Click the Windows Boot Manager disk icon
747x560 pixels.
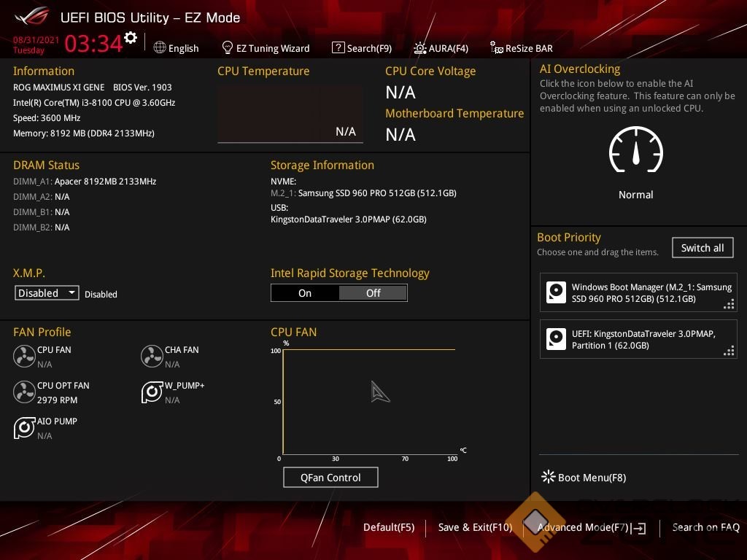tap(556, 292)
